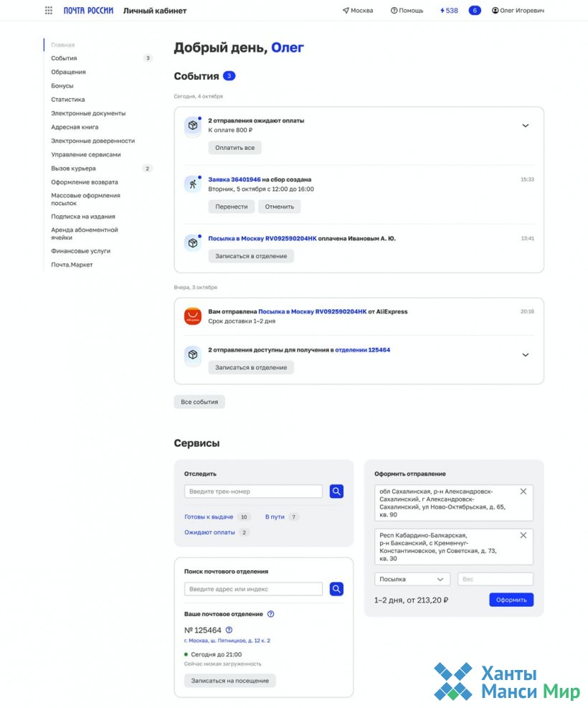Clear the Kabardino-Balkaria recipient address with X
The height and width of the screenshot is (708, 588).
[523, 535]
